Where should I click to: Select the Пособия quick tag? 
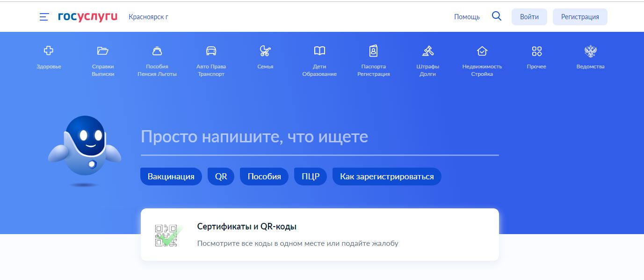[x=264, y=177]
